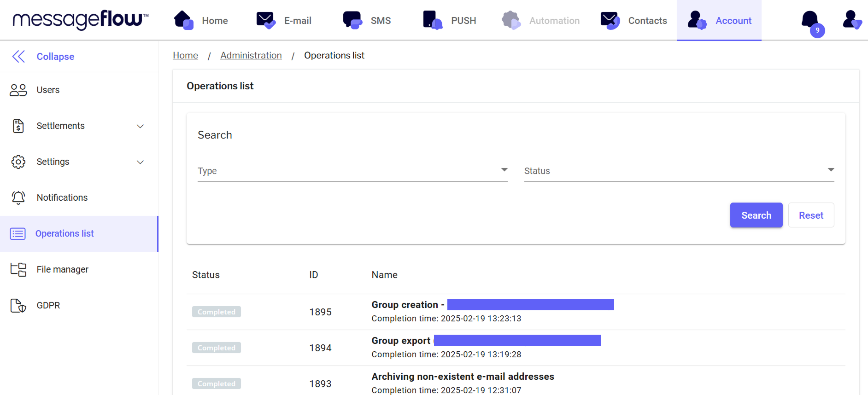Click the Collapse double-chevron icon in sidebar

[x=18, y=57]
